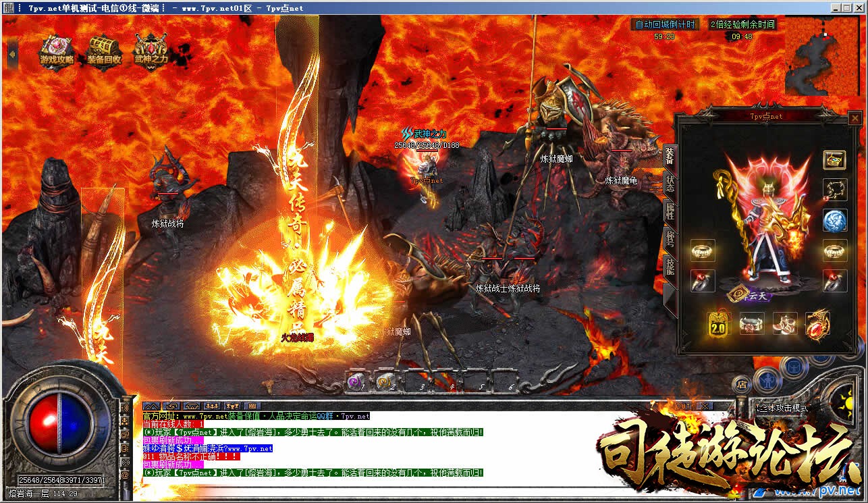868x503 pixels.
Task: Click the 物品名称不正确 red chat message
Action: coord(192,456)
